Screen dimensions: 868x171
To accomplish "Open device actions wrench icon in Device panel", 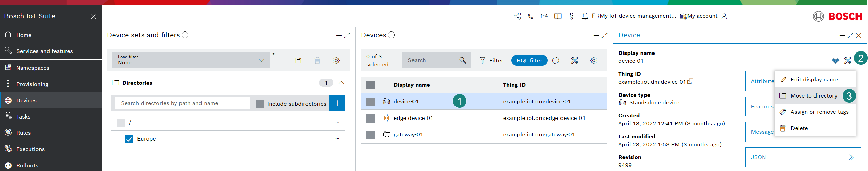I will 848,60.
